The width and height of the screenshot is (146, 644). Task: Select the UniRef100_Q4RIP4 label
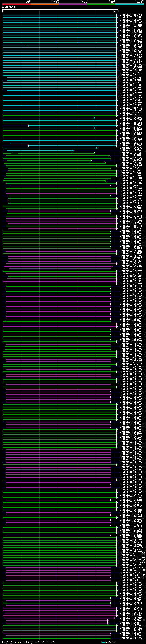(131, 248)
